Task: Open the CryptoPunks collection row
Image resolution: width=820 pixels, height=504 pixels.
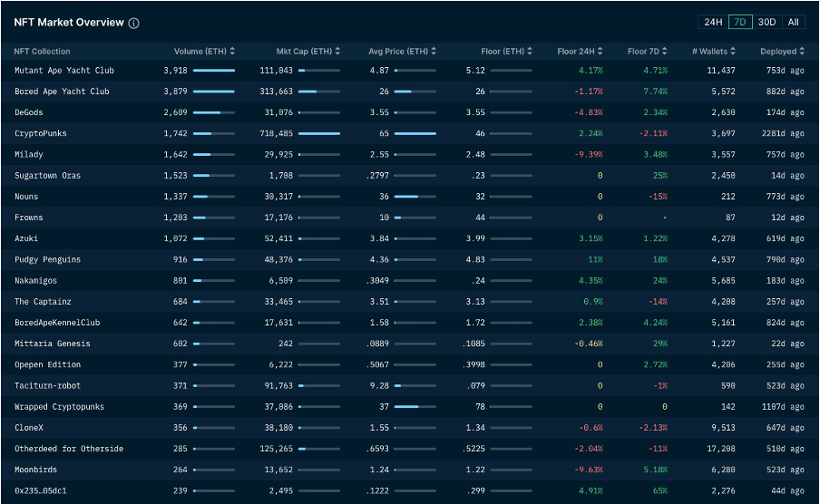Action: (x=41, y=133)
